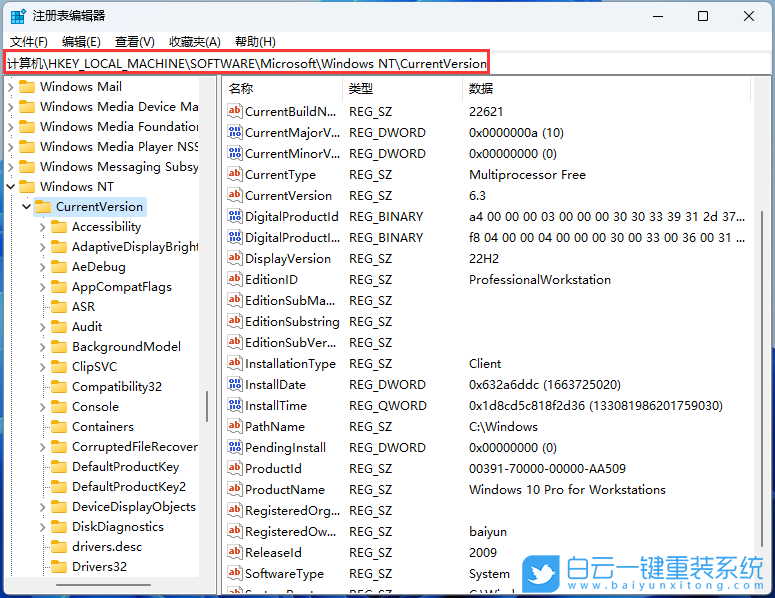
Task: Click the InstallationType string value icon
Action: tap(235, 363)
